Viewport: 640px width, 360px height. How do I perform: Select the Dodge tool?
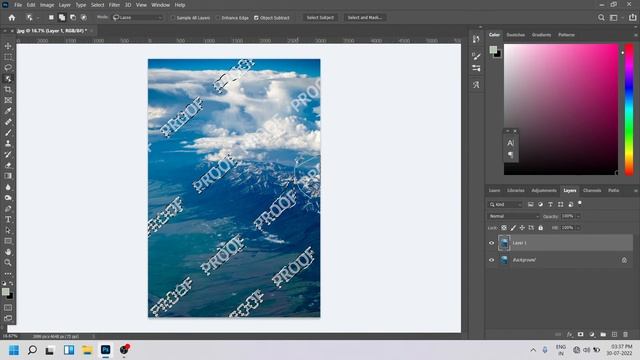(x=8, y=198)
